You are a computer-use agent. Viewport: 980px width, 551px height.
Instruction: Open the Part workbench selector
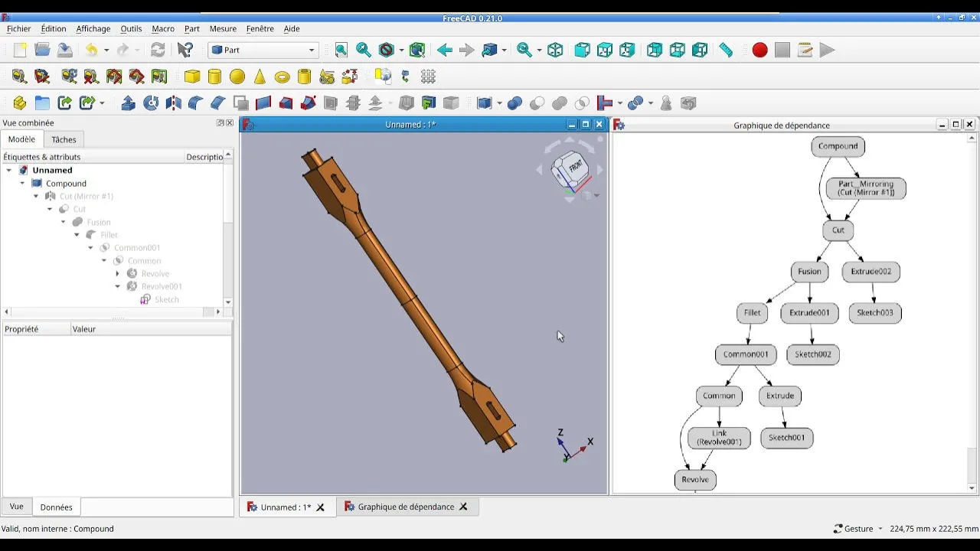point(263,50)
